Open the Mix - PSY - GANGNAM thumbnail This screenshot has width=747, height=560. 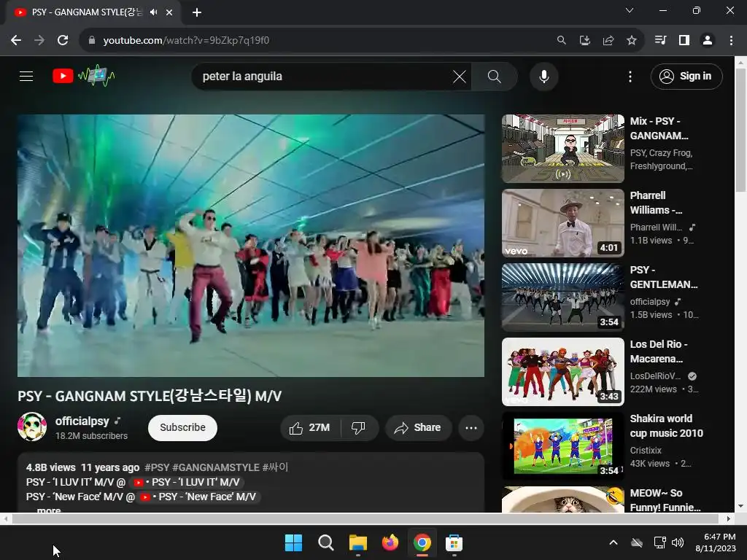[562, 149]
